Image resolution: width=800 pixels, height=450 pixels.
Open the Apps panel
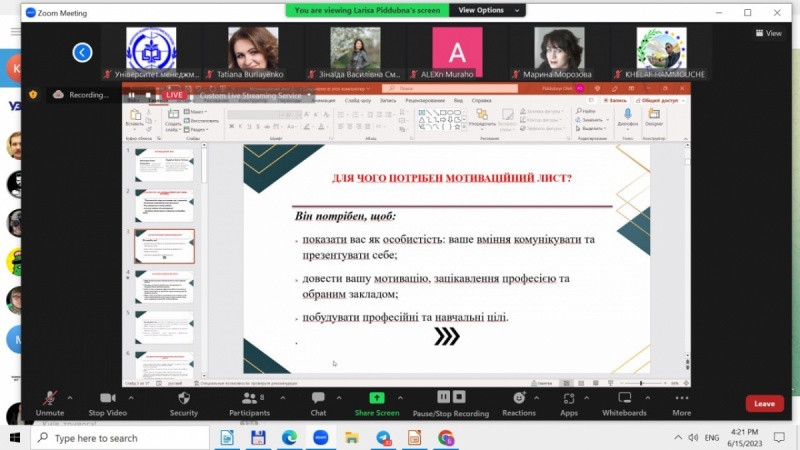point(568,401)
